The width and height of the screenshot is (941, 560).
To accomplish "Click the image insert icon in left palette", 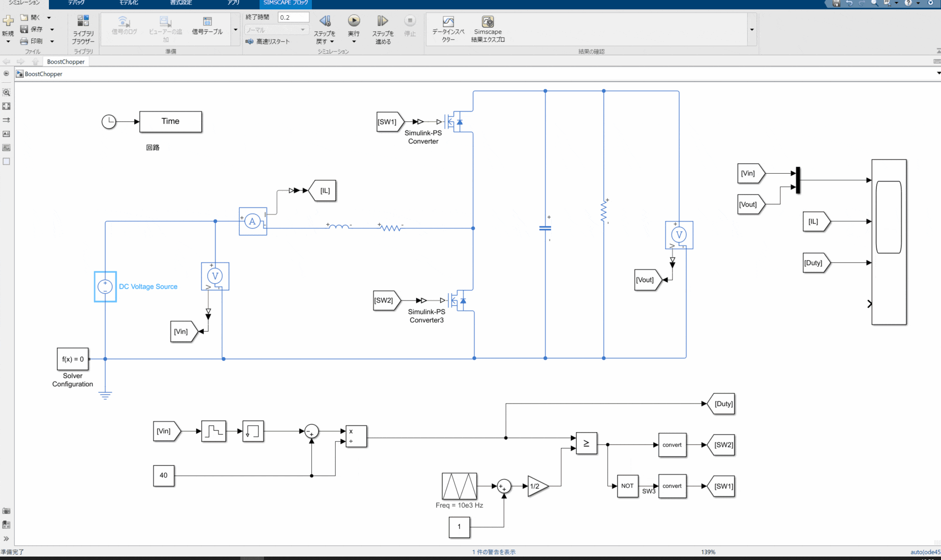I will pos(6,148).
